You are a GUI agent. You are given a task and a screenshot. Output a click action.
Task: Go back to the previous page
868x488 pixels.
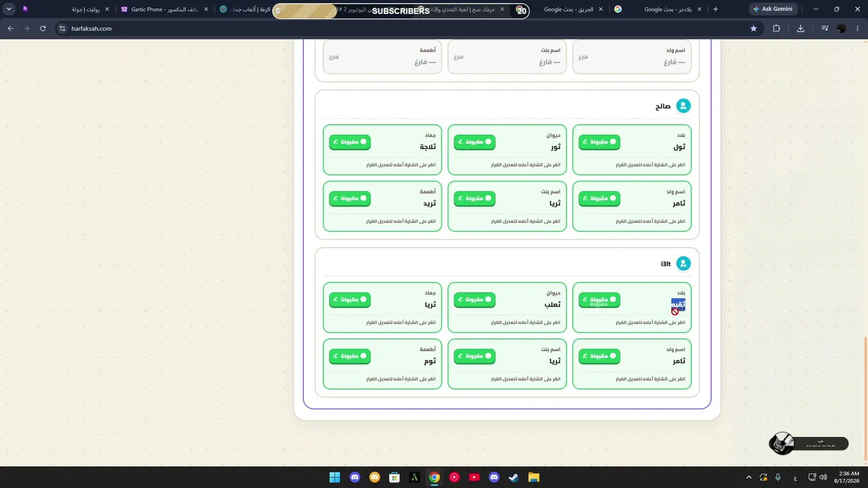(x=10, y=28)
